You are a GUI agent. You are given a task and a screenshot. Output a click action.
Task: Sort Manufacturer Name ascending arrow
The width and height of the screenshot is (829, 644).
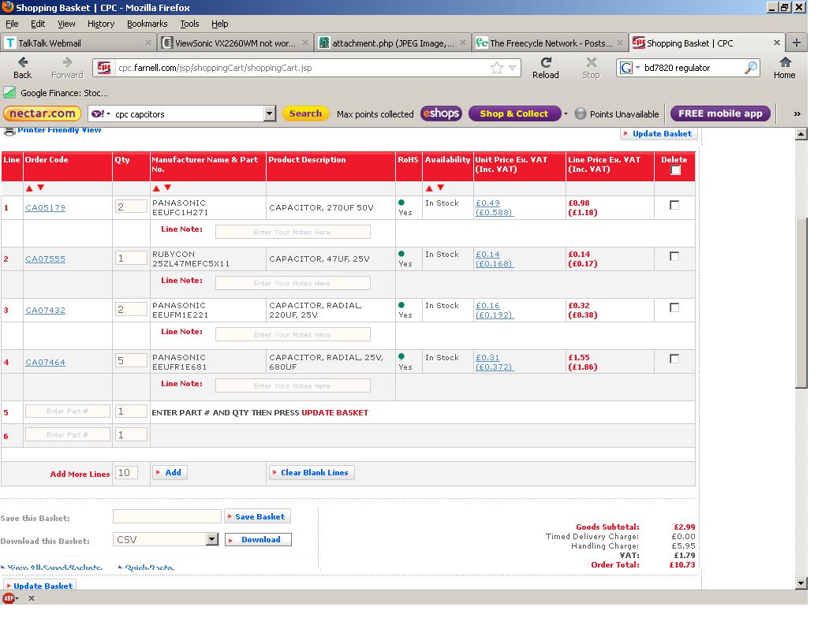(x=156, y=188)
